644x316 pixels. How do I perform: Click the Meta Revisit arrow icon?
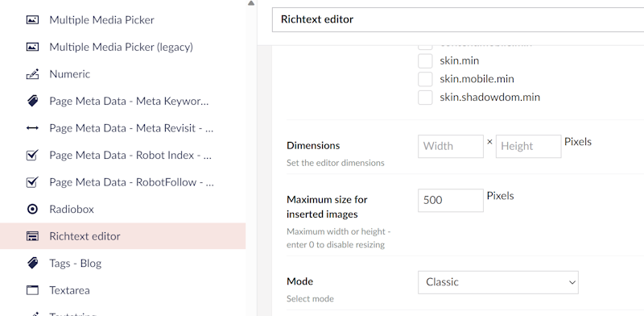pyautogui.click(x=32, y=128)
